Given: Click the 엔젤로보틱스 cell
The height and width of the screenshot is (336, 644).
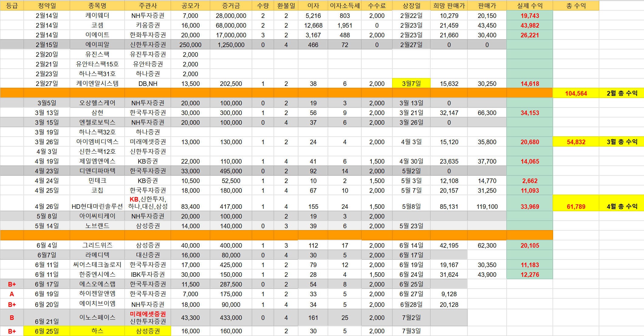Looking at the screenshot, I should pos(97,122).
